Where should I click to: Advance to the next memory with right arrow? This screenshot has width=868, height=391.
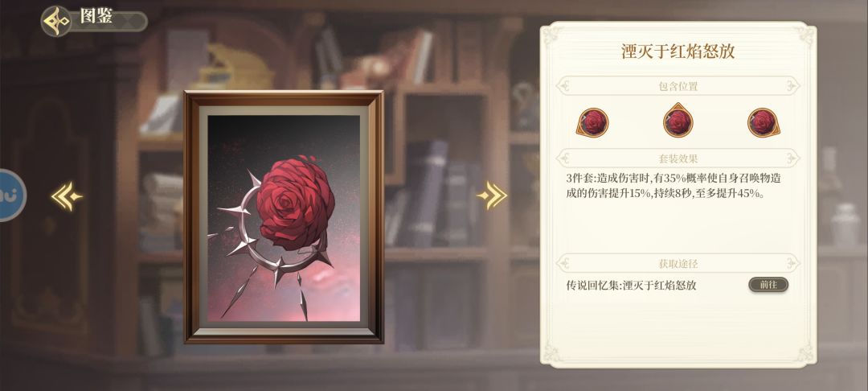point(492,195)
